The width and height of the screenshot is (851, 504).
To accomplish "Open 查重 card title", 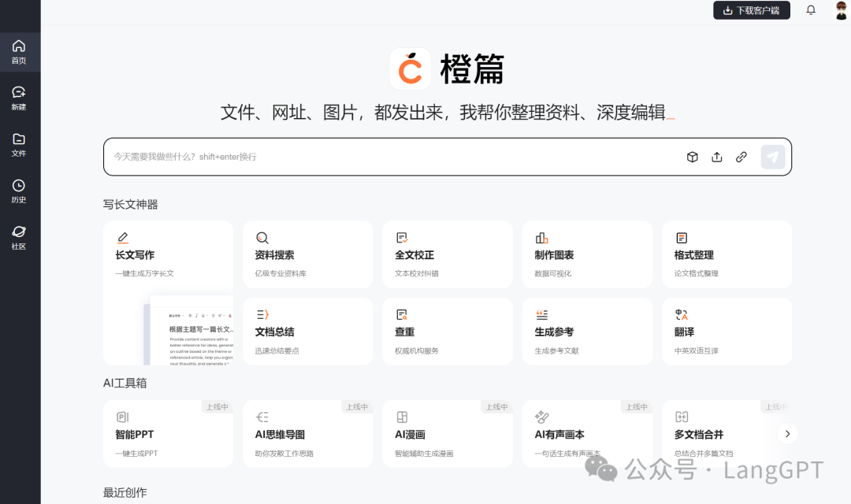I will coord(405,332).
